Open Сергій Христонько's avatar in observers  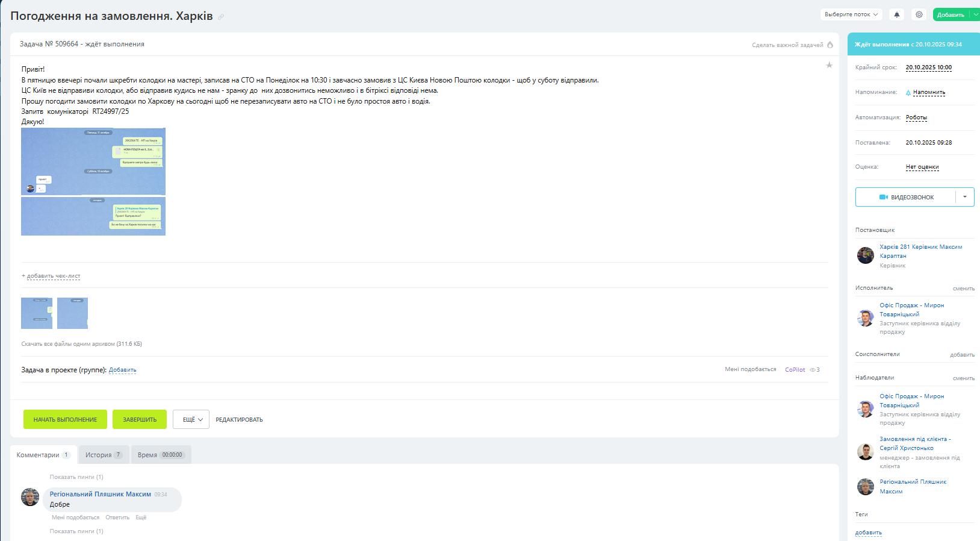[x=865, y=452]
